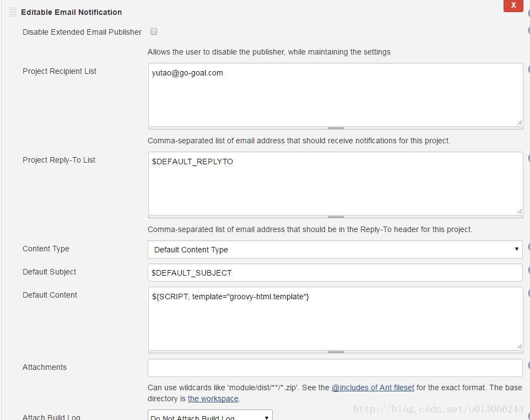Focus the Project Reply-To List text area

pos(336,184)
